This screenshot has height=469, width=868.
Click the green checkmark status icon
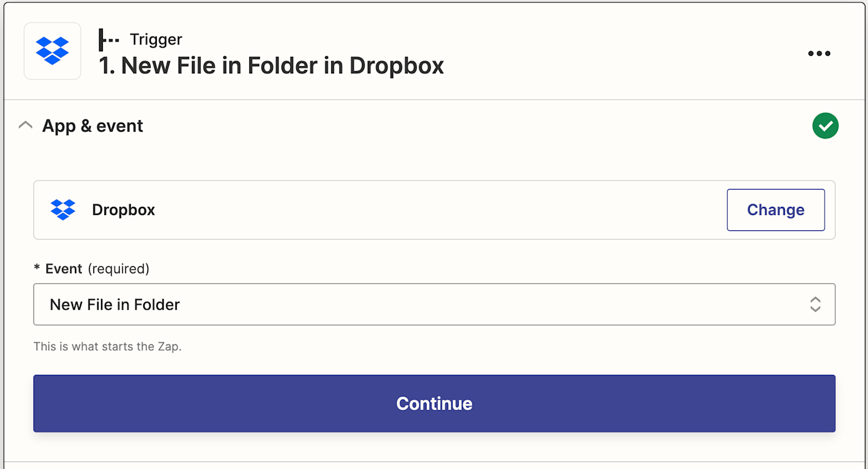[825, 126]
